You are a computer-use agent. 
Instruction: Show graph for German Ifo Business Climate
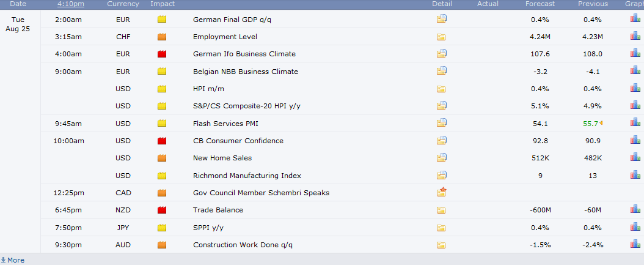point(635,53)
